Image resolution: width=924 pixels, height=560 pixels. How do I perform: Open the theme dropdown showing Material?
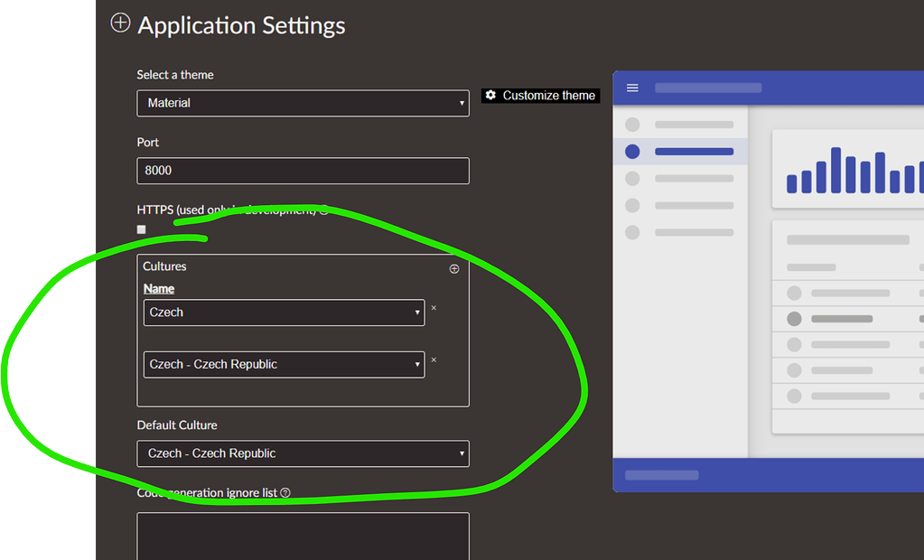click(303, 103)
